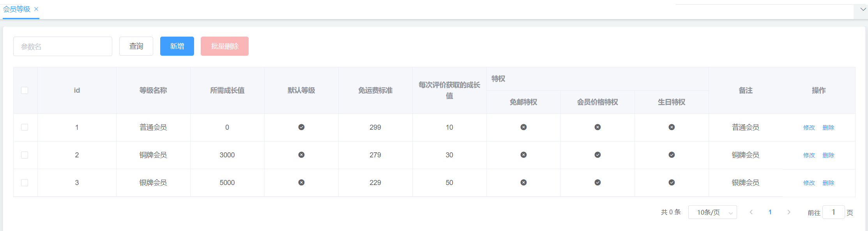Switch to the 会员等级 tab

[x=17, y=9]
